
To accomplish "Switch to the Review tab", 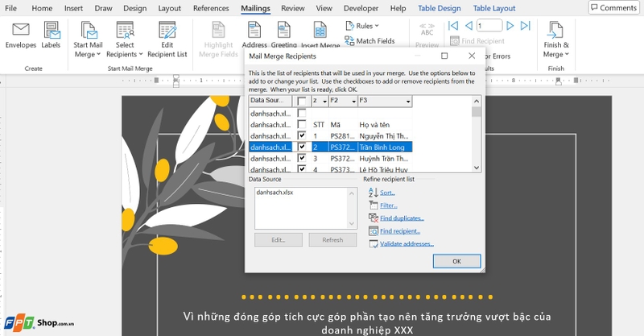I will [x=293, y=8].
